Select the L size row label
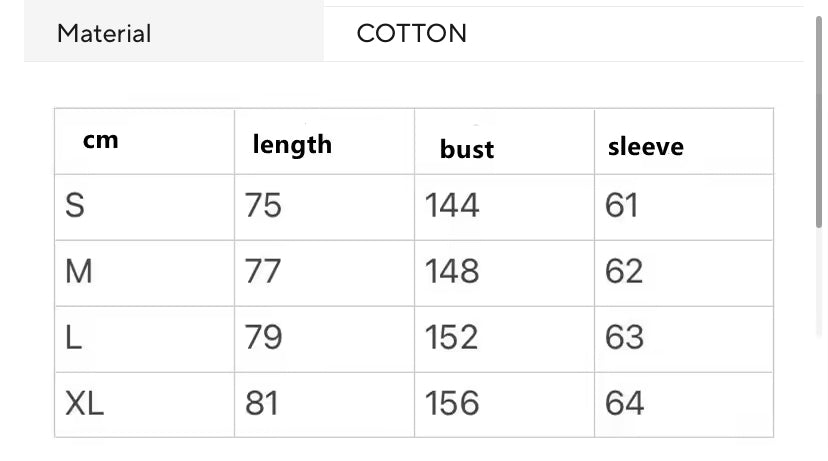The width and height of the screenshot is (828, 461). tap(73, 337)
